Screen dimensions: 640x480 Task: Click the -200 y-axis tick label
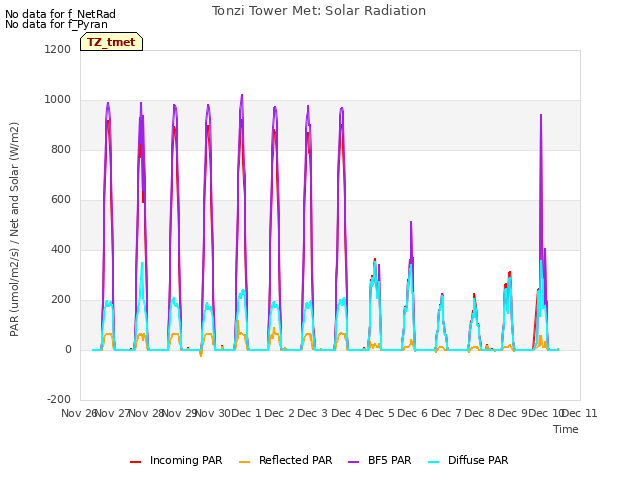tap(59, 399)
